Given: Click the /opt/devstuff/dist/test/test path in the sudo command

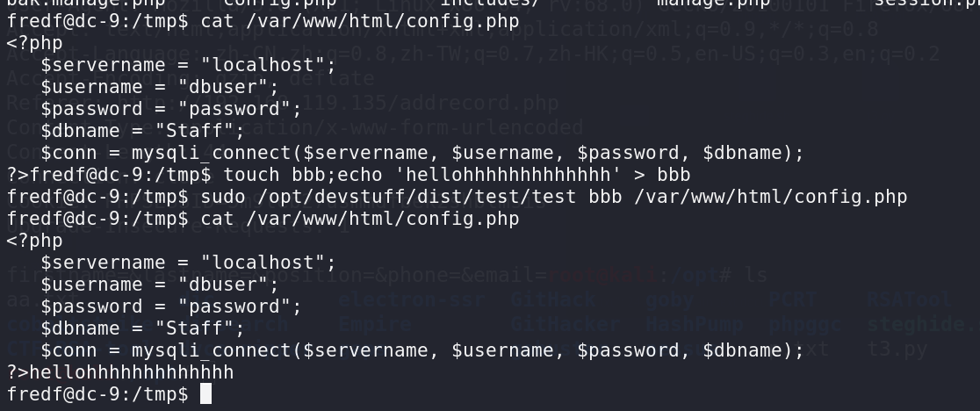Looking at the screenshot, I should coord(417,197).
